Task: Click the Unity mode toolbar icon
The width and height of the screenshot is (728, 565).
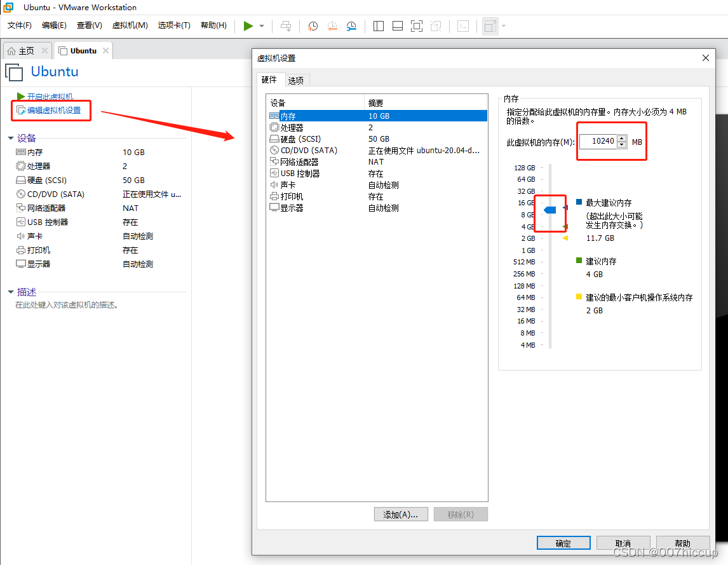Action: (436, 26)
